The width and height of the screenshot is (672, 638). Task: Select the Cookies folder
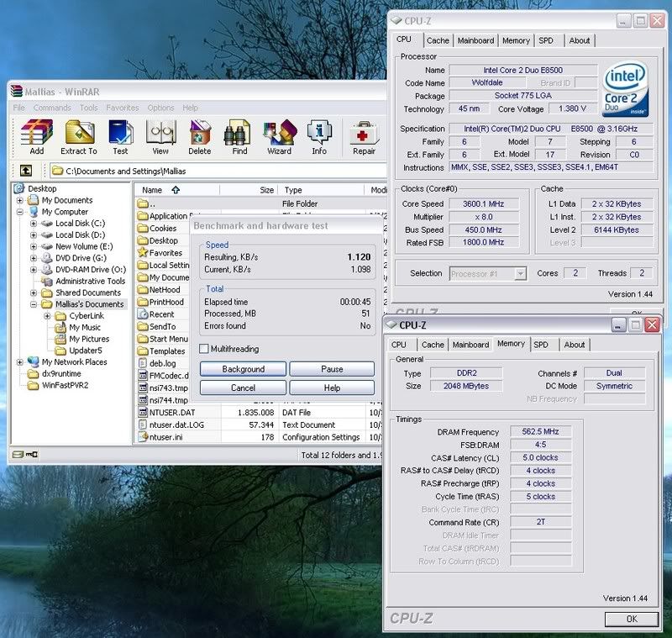158,229
